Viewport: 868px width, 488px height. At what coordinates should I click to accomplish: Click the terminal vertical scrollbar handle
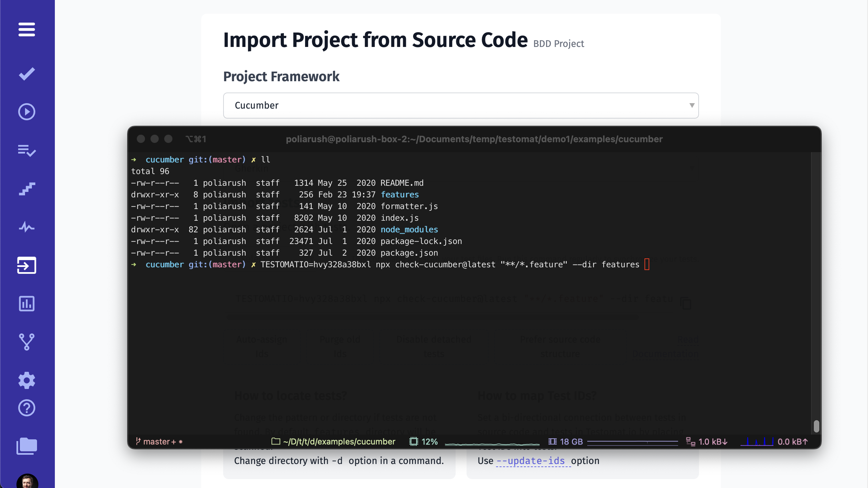(816, 426)
